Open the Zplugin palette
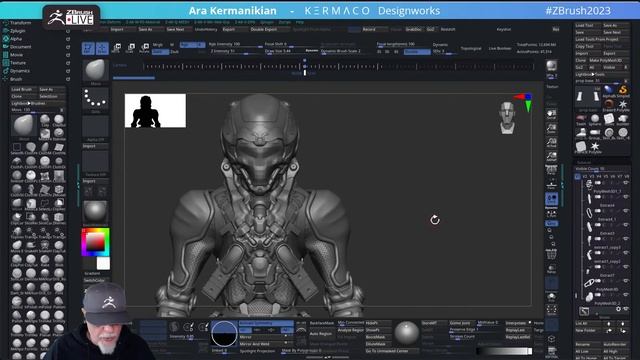 [x=18, y=31]
